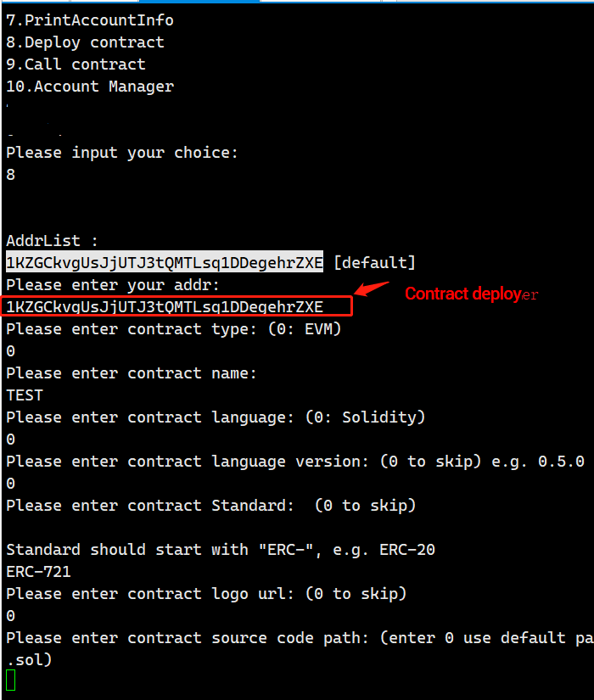Click the red 'Contract deployer' label
The width and height of the screenshot is (594, 700).
click(471, 294)
